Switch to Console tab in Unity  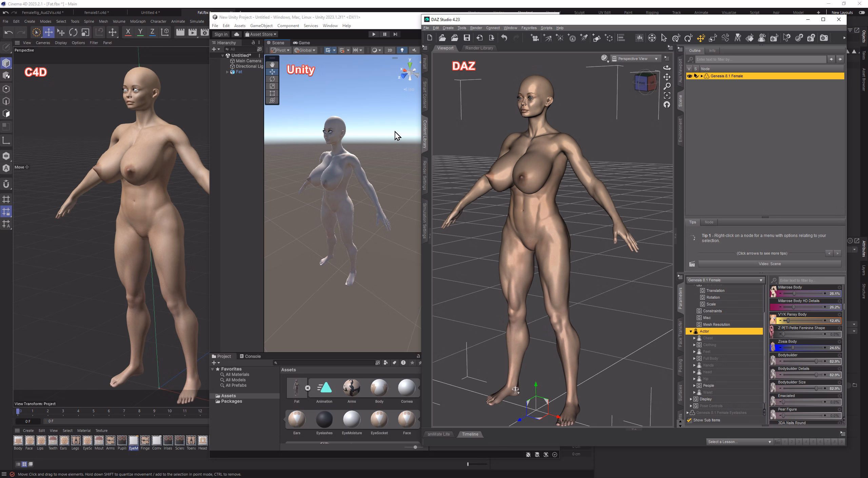250,356
